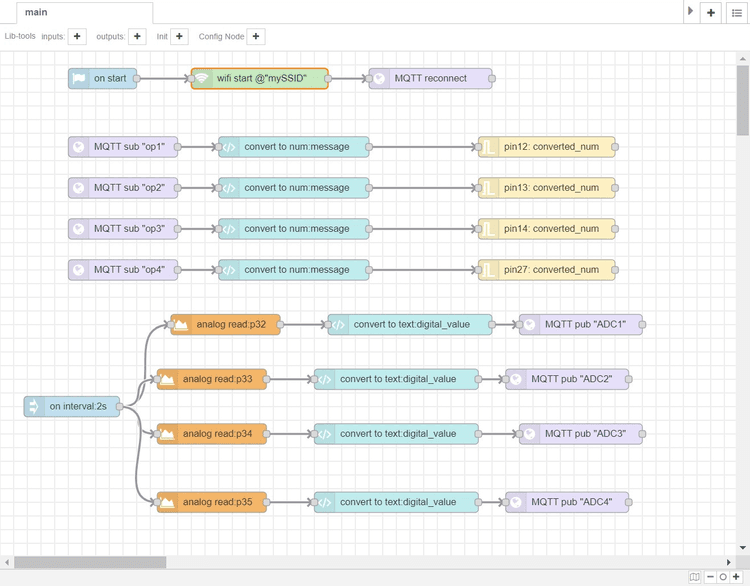Click the code icon on the op1 convert node
This screenshot has width=750, height=586.
(x=229, y=147)
